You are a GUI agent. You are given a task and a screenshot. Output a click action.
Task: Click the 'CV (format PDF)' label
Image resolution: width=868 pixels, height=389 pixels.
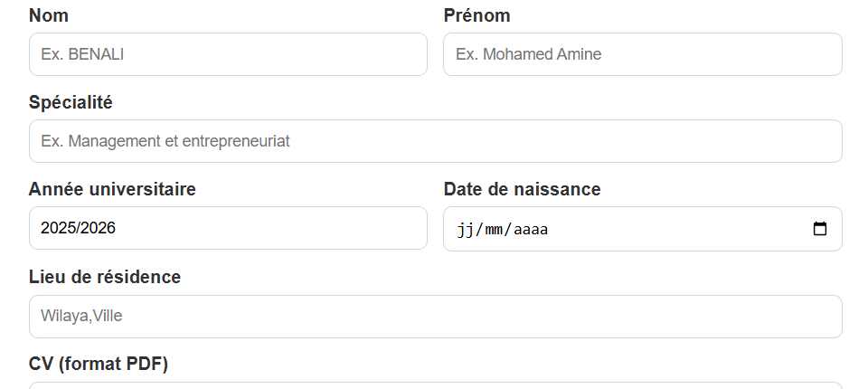(99, 364)
